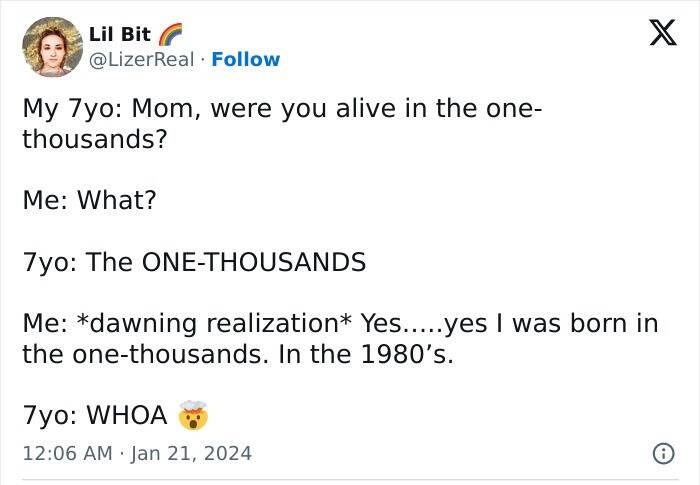Screen dimensions: 700x485
Task: Click the 12:06 AM timestamp
Action: tap(66, 453)
